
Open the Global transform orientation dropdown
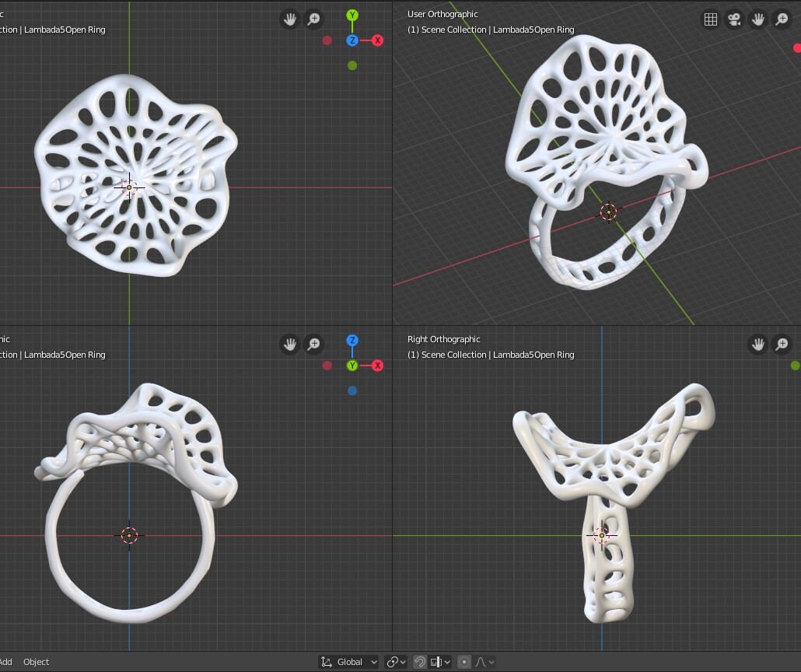coord(349,662)
